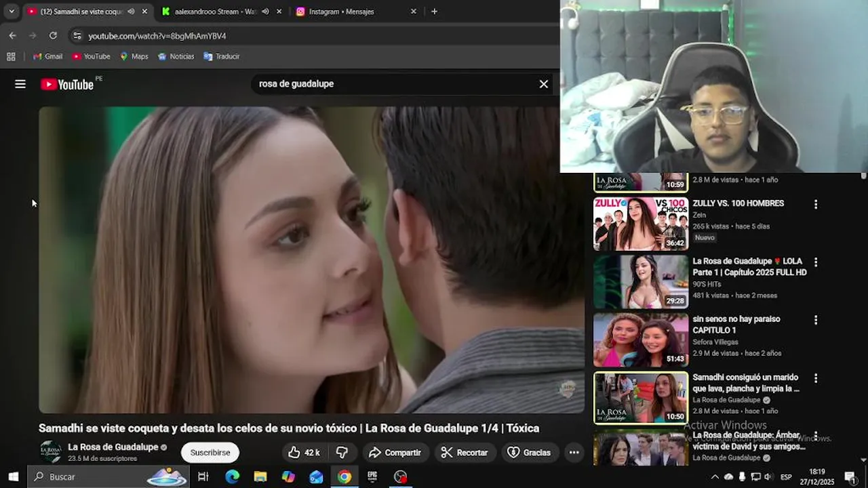Open the YouTube bookmark
Image resolution: width=868 pixels, height=488 pixels.
pos(91,56)
